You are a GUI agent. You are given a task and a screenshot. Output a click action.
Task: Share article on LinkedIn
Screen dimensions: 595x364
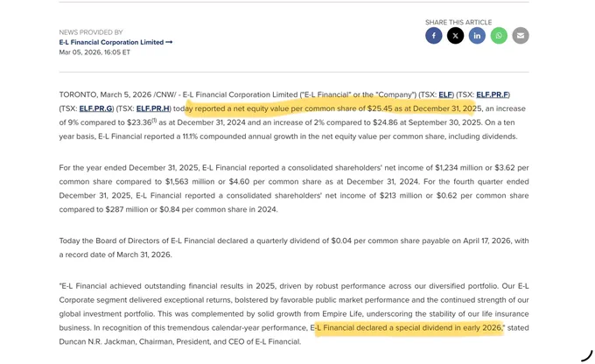tap(477, 36)
